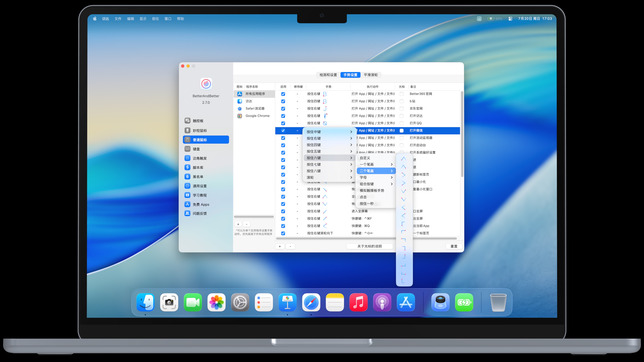Open Keynote from the dock
This screenshot has height=362, width=644.
tap(287, 302)
